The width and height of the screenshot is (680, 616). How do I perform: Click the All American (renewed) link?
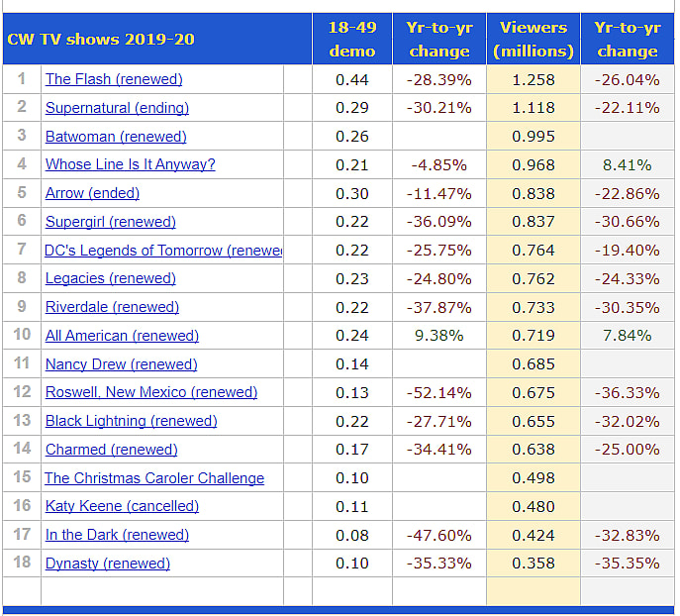pyautogui.click(x=122, y=336)
